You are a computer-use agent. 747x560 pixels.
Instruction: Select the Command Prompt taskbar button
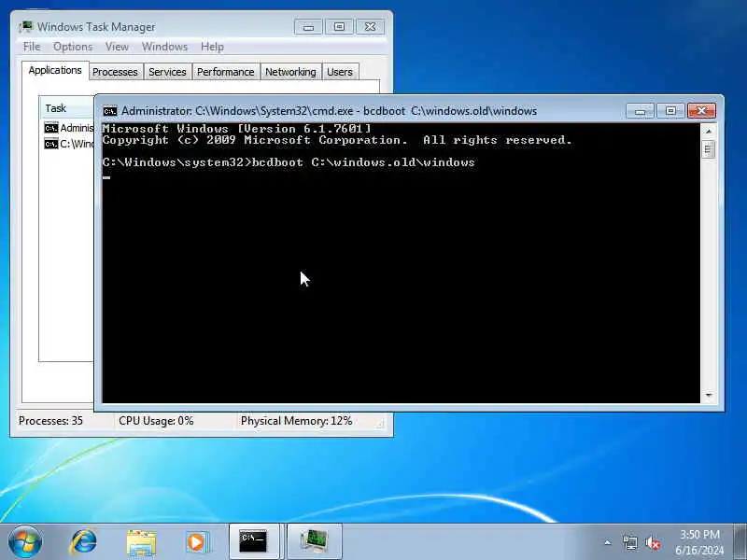pyautogui.click(x=256, y=541)
